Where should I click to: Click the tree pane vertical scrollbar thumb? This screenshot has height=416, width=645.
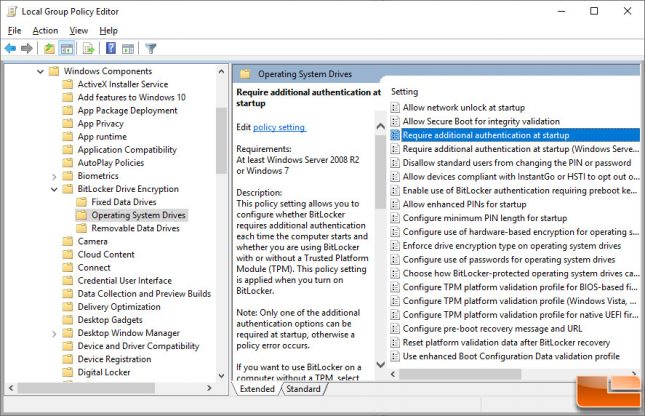(x=221, y=141)
